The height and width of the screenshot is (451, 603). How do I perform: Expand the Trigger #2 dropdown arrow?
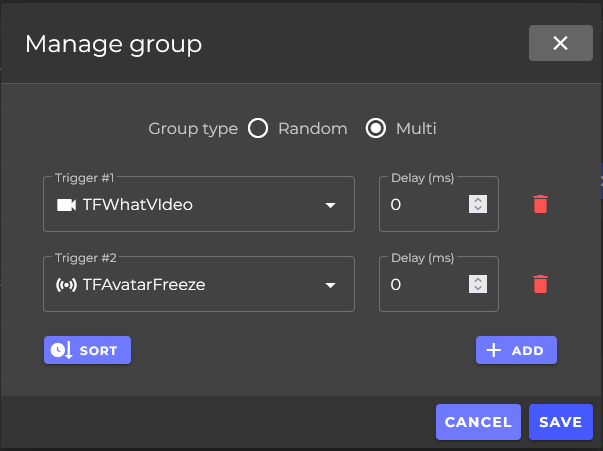[330, 285]
